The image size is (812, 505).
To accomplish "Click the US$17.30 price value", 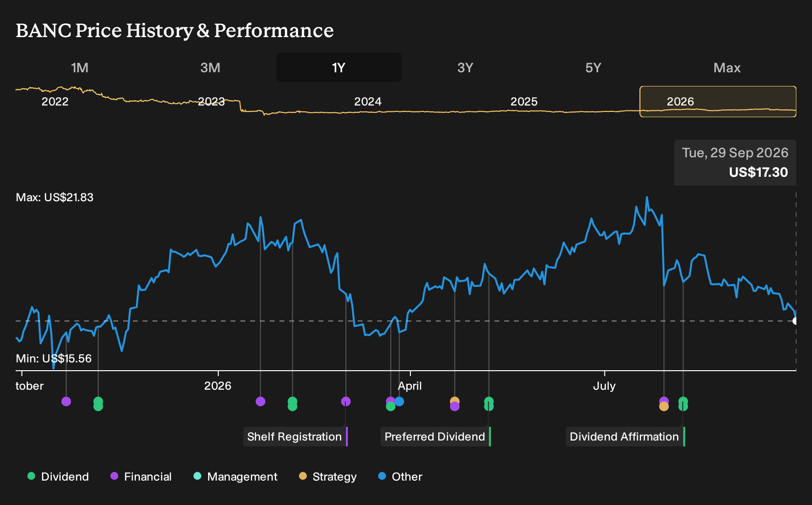I will click(759, 172).
